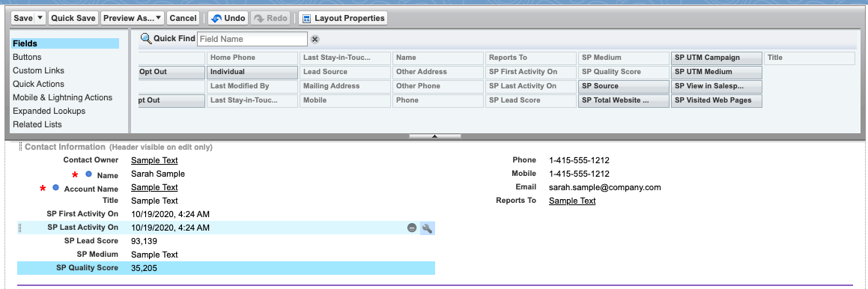Select SP Source in palette

point(624,86)
